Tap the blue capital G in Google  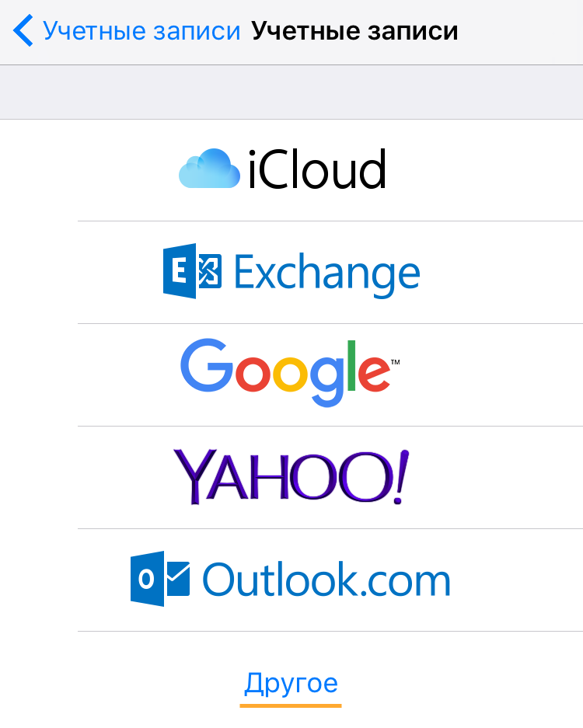pyautogui.click(x=207, y=365)
